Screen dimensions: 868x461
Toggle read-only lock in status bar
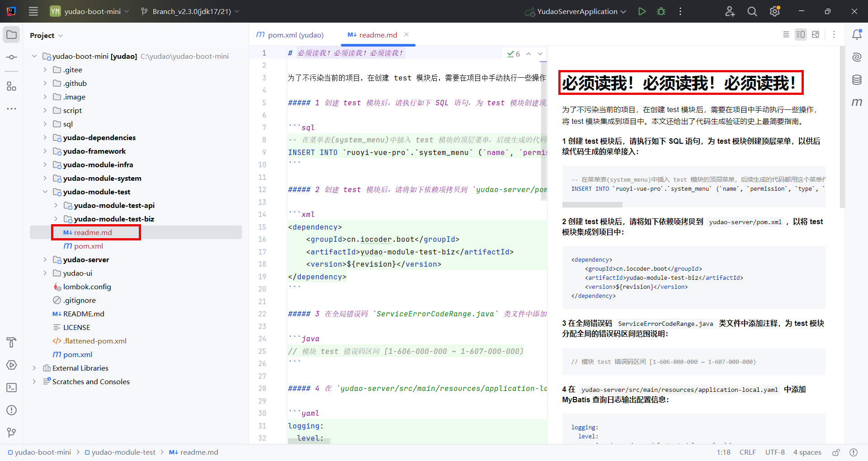tap(836, 452)
